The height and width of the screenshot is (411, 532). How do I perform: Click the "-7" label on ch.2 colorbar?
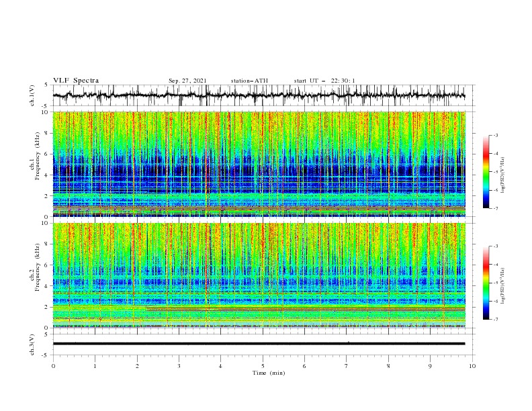pyautogui.click(x=495, y=320)
